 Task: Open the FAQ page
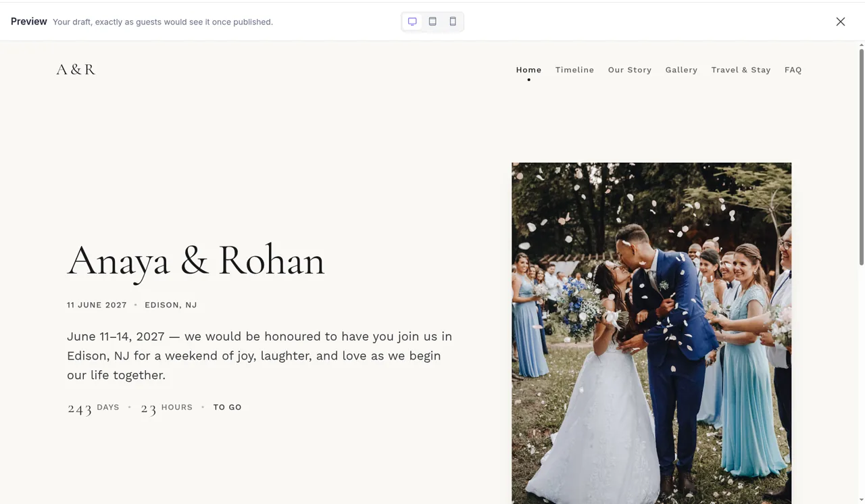point(793,70)
